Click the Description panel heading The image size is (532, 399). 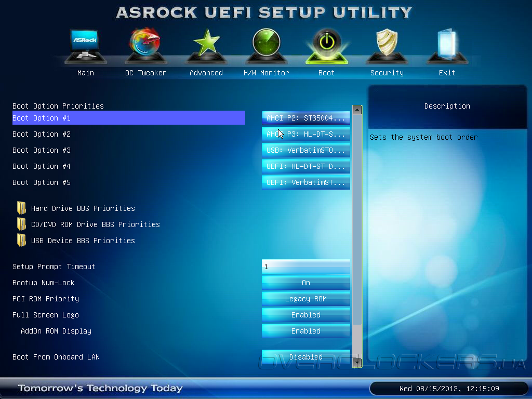[447, 106]
